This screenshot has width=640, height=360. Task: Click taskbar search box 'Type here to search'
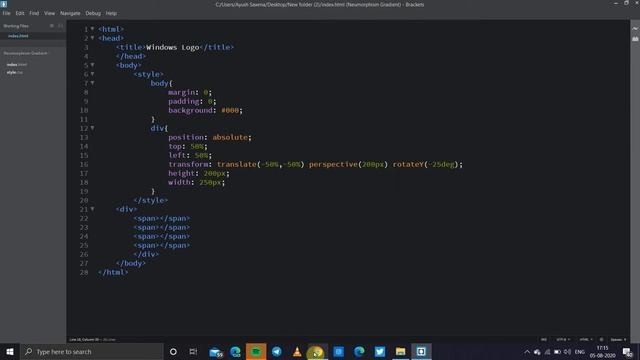92,351
